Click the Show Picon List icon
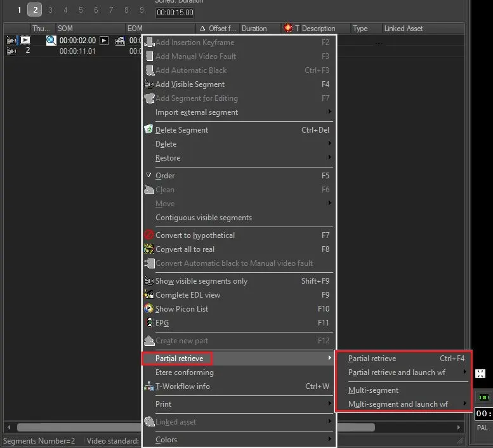 coord(149,309)
